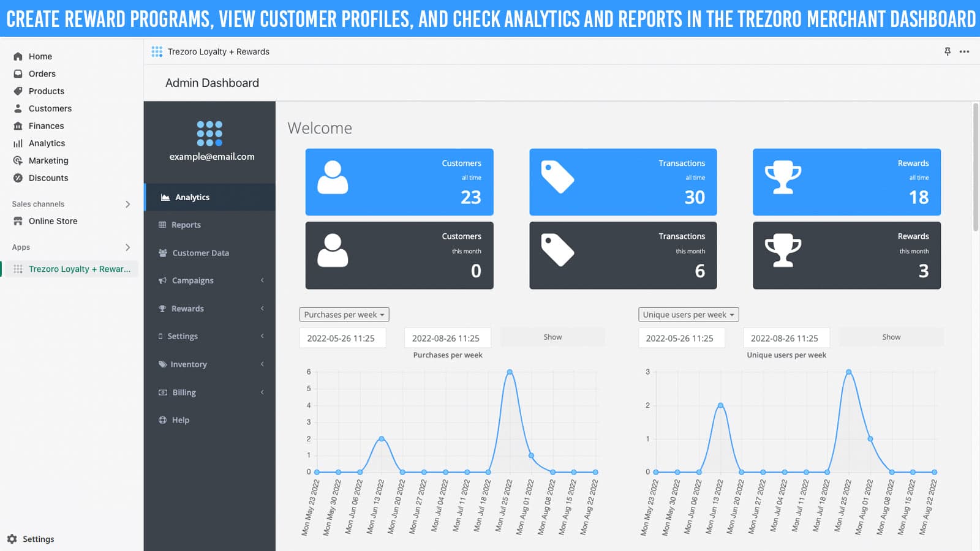Click the Billing money icon

coord(162,392)
